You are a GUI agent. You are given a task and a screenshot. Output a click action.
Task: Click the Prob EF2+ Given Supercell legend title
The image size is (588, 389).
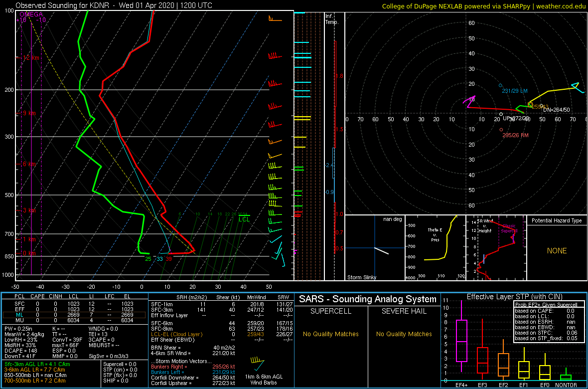pyautogui.click(x=546, y=305)
